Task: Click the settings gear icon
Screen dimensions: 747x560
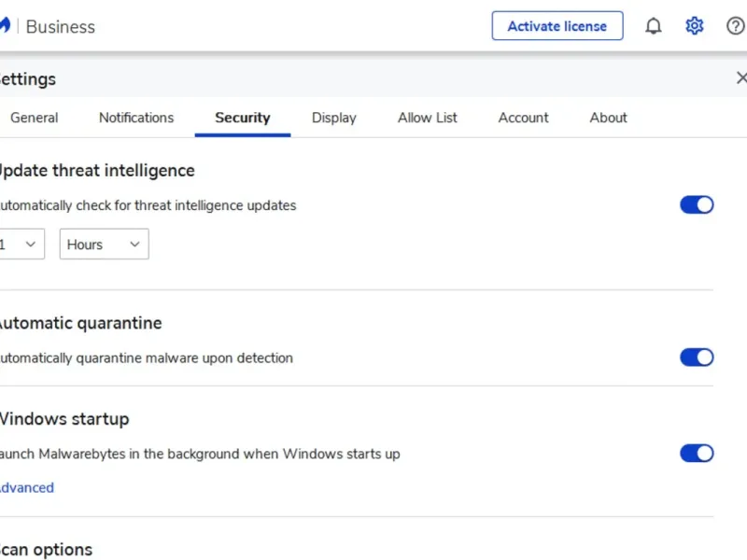Action: 695,26
